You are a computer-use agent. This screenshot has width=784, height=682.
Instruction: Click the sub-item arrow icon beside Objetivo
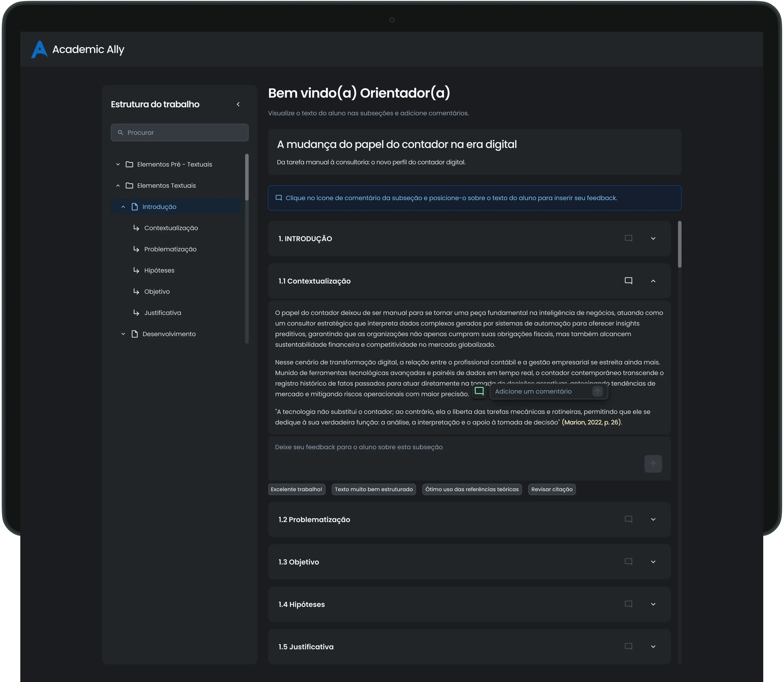point(136,292)
